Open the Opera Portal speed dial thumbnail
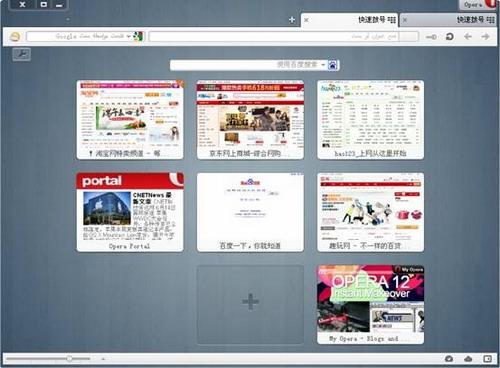500x368 pixels. (x=130, y=212)
